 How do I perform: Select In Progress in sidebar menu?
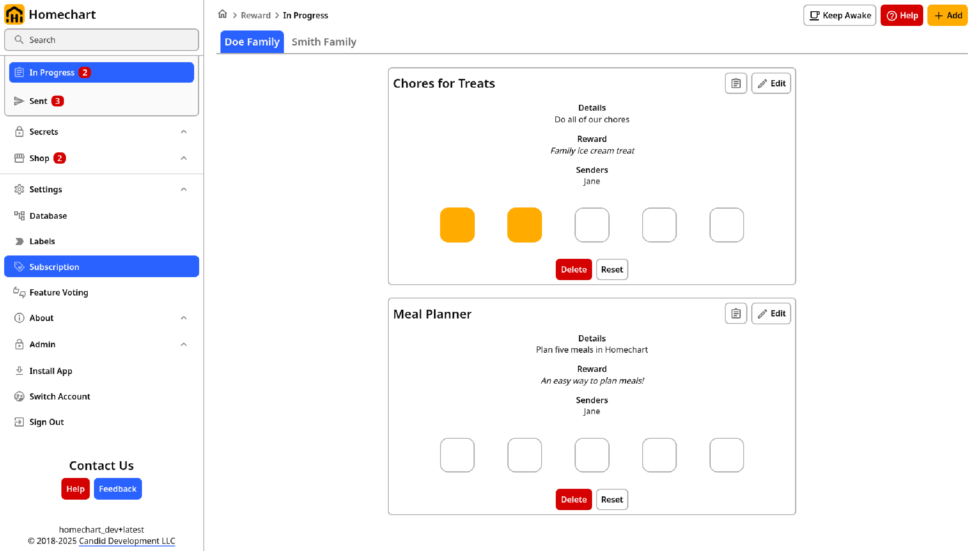point(101,73)
